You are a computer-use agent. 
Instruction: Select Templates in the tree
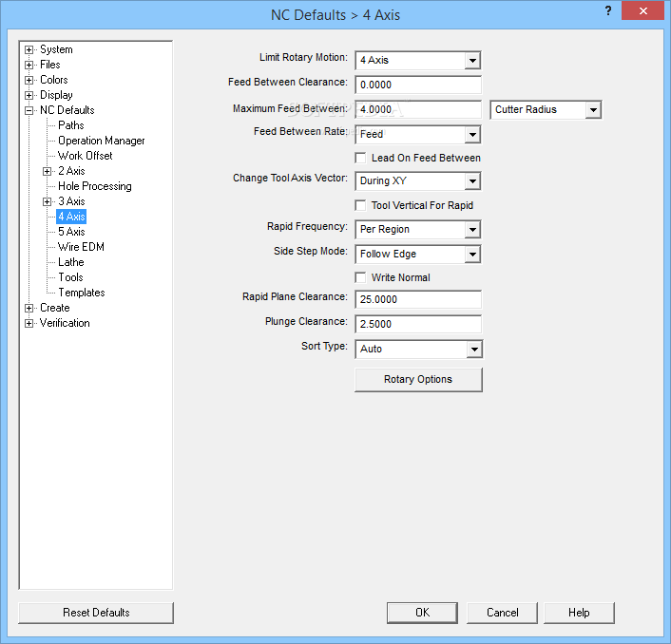[82, 293]
